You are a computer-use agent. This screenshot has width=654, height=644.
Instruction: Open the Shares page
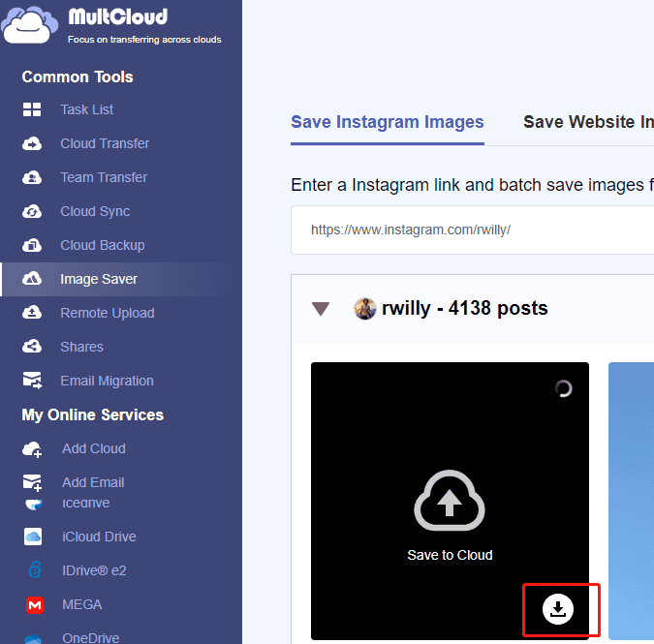81,347
